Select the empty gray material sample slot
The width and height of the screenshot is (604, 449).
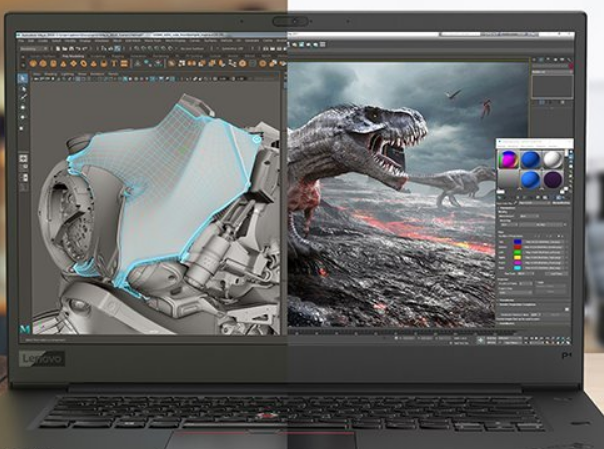pyautogui.click(x=508, y=180)
